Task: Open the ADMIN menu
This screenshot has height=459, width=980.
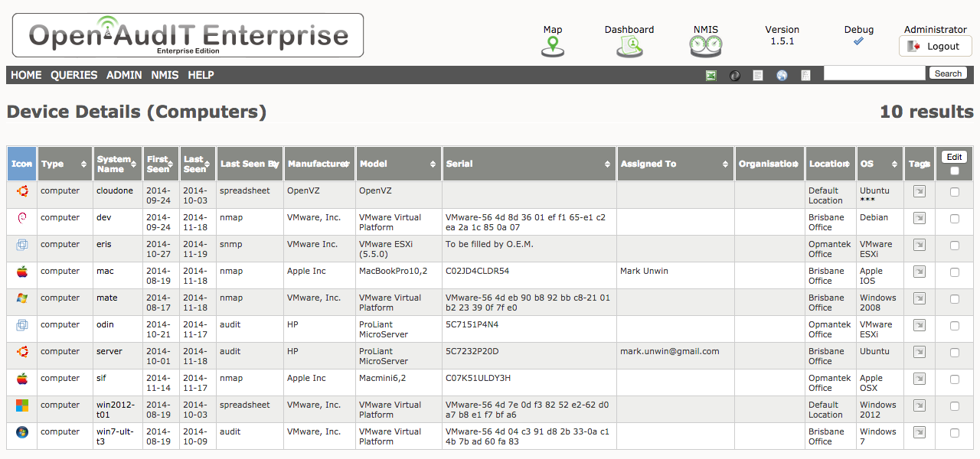Action: coord(124,75)
